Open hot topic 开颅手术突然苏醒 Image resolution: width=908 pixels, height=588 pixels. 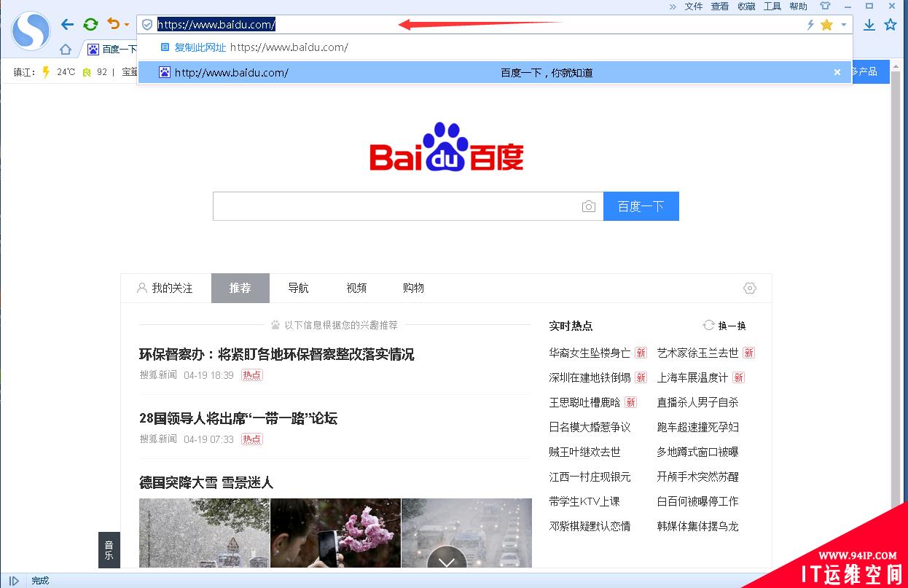pyautogui.click(x=697, y=477)
